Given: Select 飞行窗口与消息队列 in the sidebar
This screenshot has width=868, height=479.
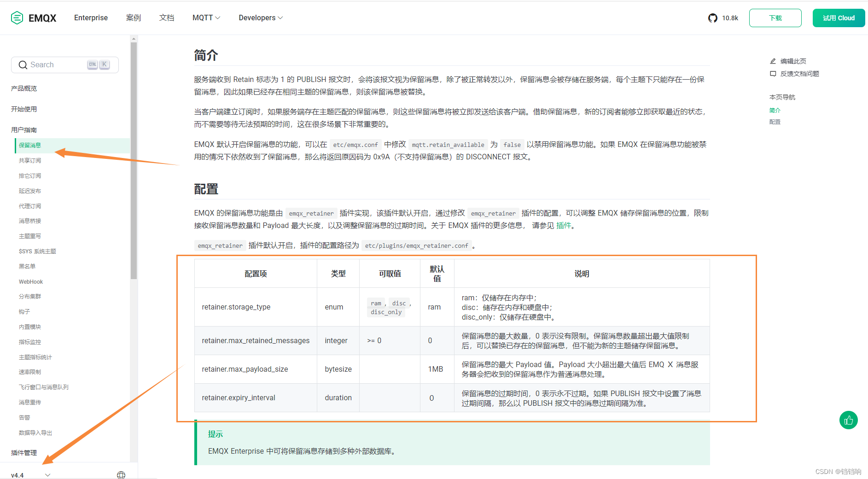Looking at the screenshot, I should click(x=44, y=387).
